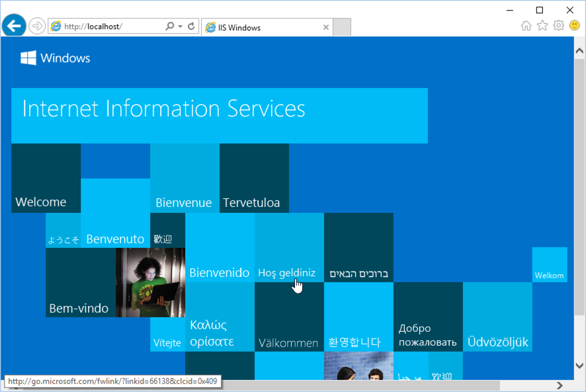Open a new tab with the blank tab button
Image resolution: width=586 pixels, height=392 pixels.
click(x=341, y=26)
